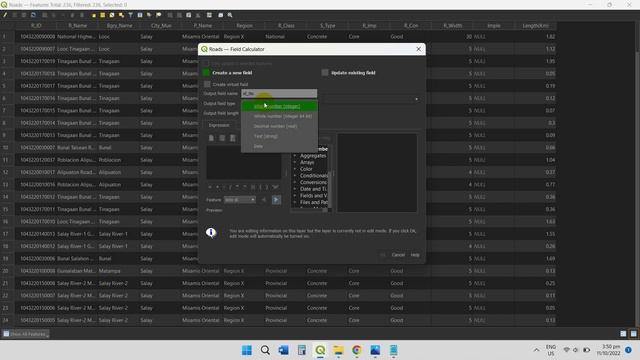Screen dimensions: 640x360
Task: Click the R_Name column header
Action: (x=77, y=25)
